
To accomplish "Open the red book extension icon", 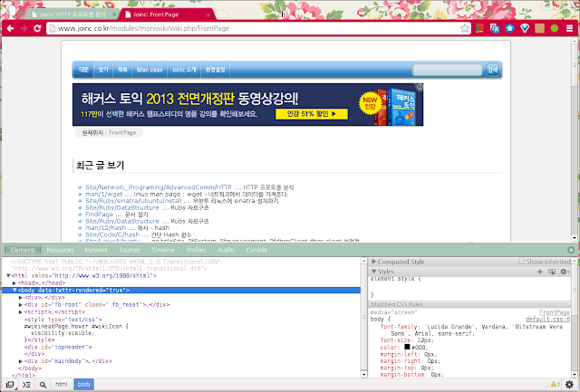I will point(479,28).
